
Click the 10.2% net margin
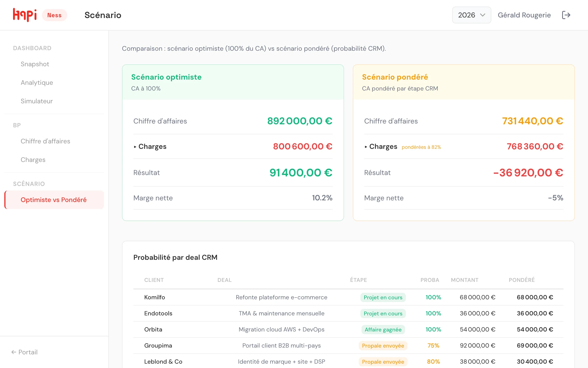coord(322,198)
